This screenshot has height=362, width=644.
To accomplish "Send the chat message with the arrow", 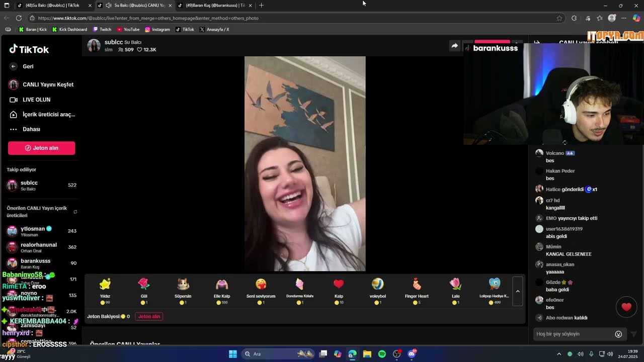I will coord(633,334).
